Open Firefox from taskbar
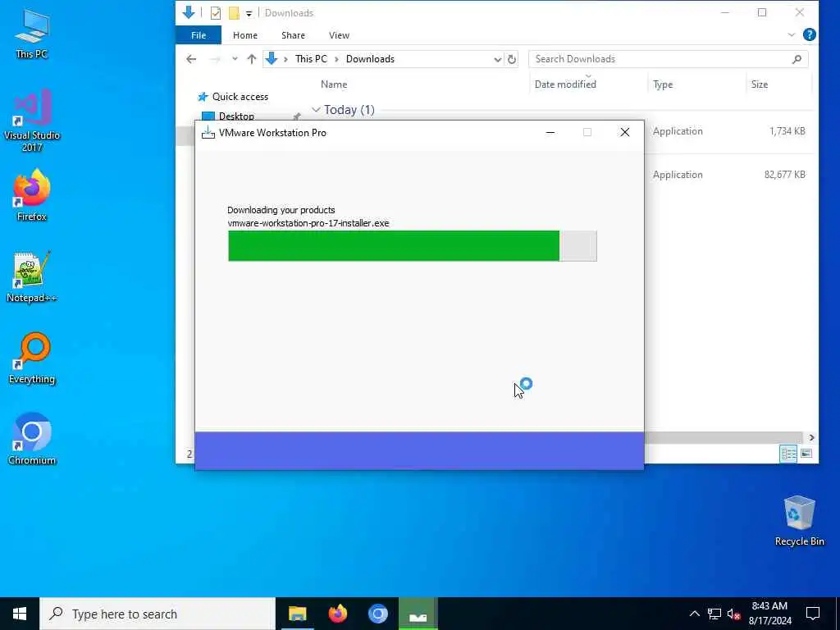840x630 pixels. tap(337, 614)
